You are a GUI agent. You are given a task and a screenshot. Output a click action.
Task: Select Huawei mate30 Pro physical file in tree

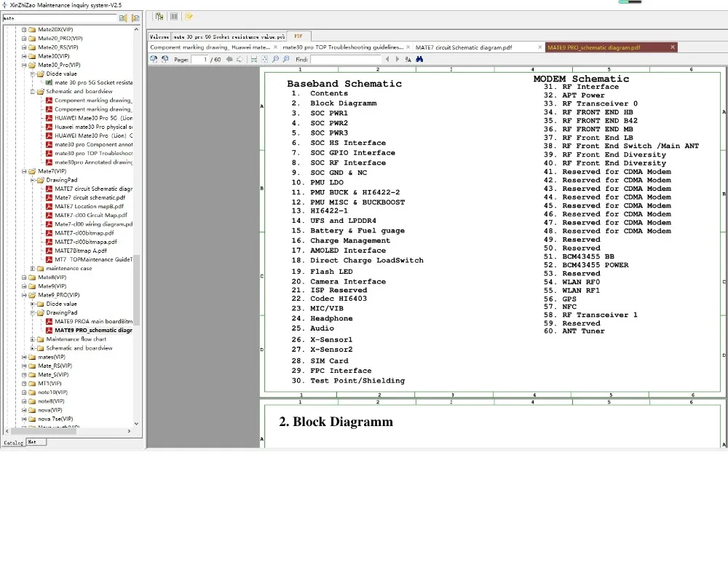click(93, 127)
